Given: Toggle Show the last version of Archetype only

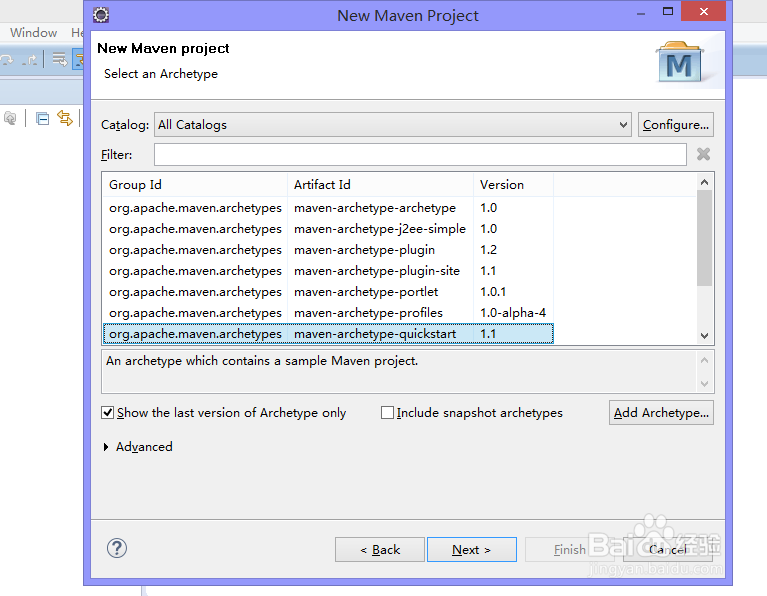Looking at the screenshot, I should (108, 413).
